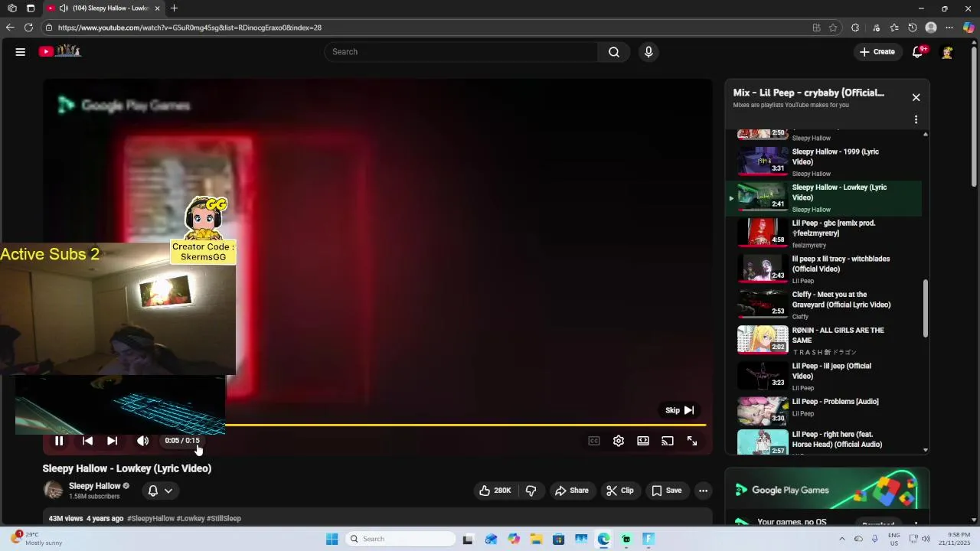Cast the video to a TV
This screenshot has height=551, width=980.
coord(668,441)
